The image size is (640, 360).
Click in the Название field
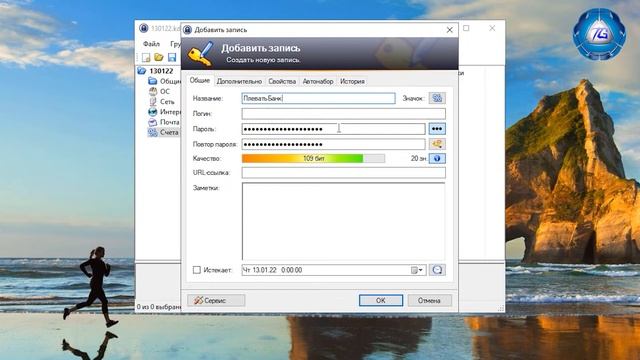tap(318, 98)
